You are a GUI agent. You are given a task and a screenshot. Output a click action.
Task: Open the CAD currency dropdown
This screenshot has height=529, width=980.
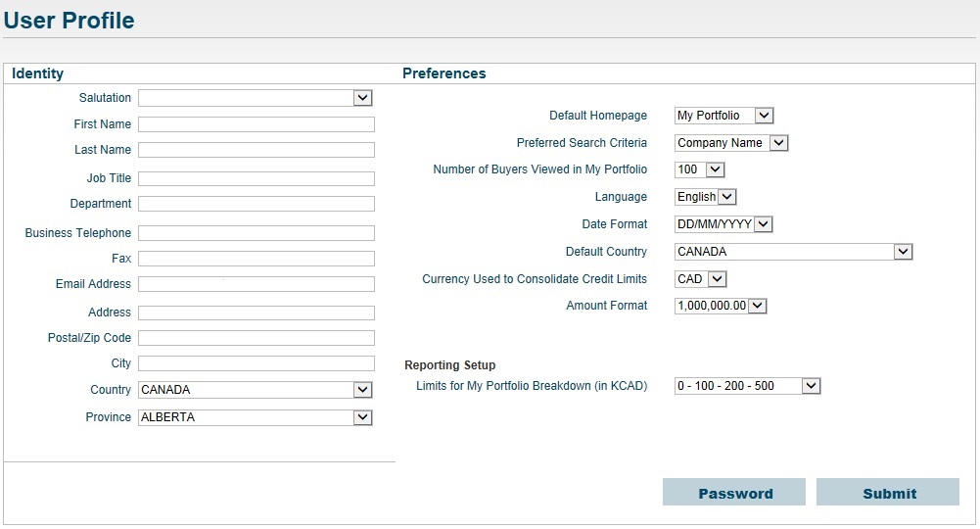point(701,279)
